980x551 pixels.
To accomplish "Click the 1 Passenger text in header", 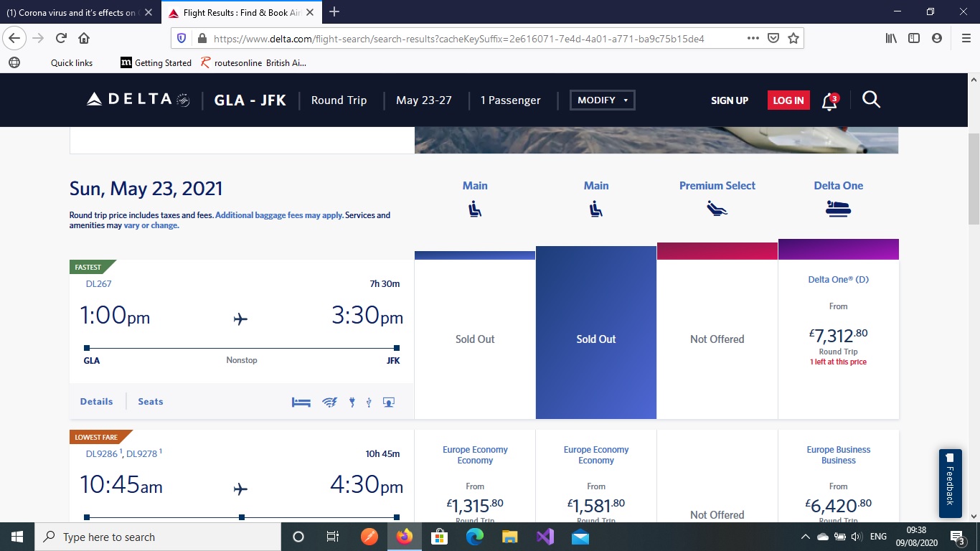I will [x=511, y=100].
